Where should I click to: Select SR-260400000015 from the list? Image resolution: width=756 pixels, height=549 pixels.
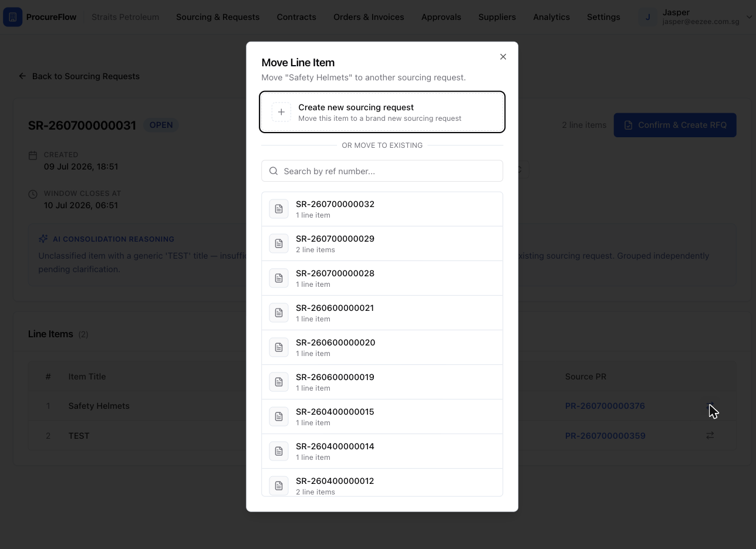pyautogui.click(x=382, y=416)
